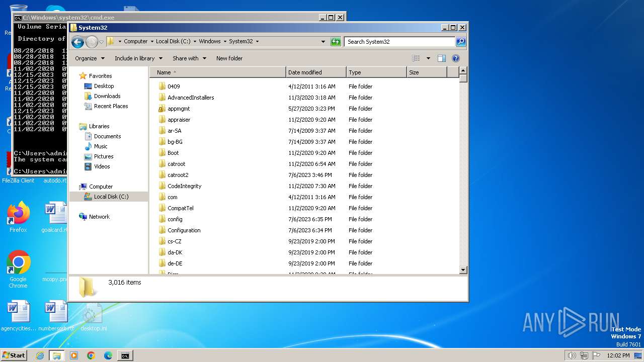Image resolution: width=644 pixels, height=362 pixels.
Task: Open the recent pages dropdown beside Forward
Action: 101,42
